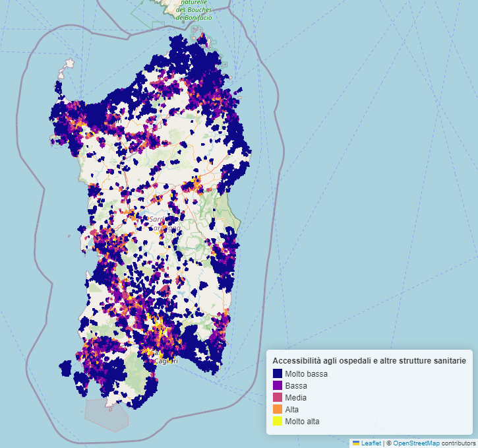Viewport: 478px width, 448px height.
Task: Open the Leaflet attribution link
Action: [x=370, y=443]
